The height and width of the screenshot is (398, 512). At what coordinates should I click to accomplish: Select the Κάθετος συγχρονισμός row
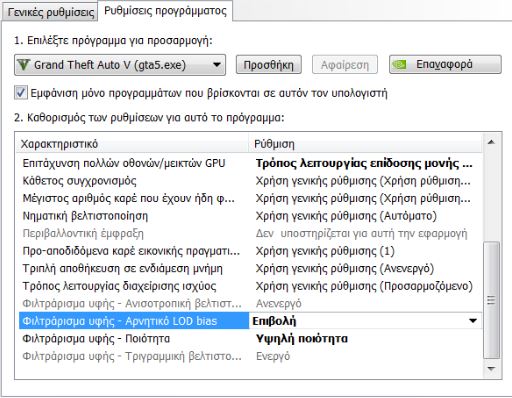click(250, 181)
